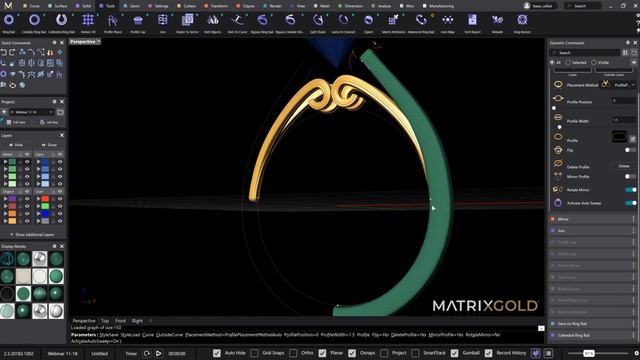Select the Signet tool

pos(368,23)
